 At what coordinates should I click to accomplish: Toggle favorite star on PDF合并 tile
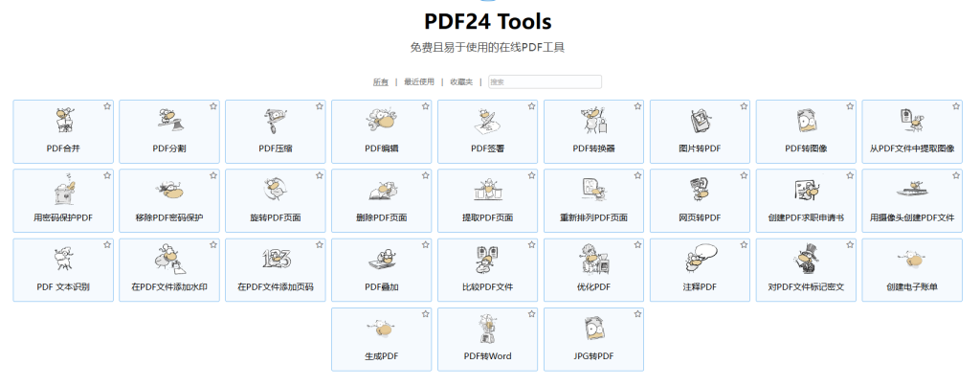(107, 106)
